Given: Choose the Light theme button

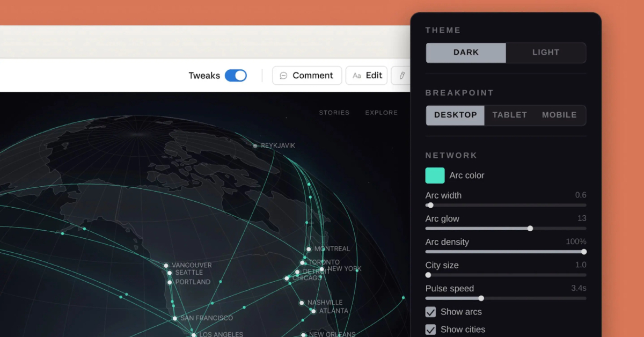Looking at the screenshot, I should click(x=546, y=53).
